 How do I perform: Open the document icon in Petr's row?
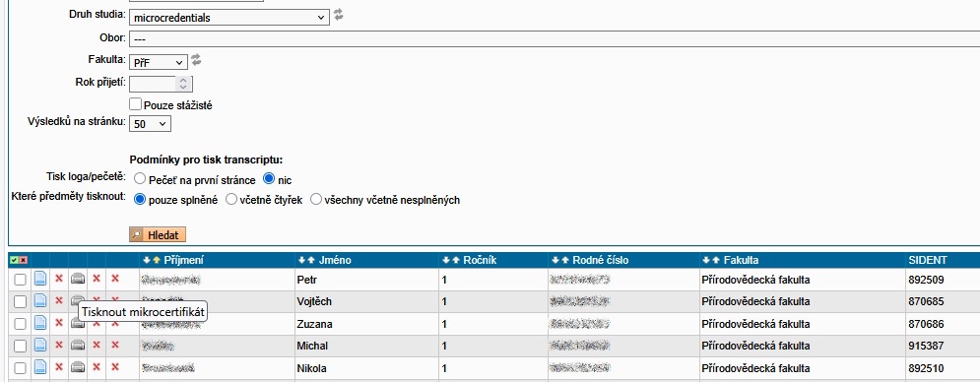(40, 279)
